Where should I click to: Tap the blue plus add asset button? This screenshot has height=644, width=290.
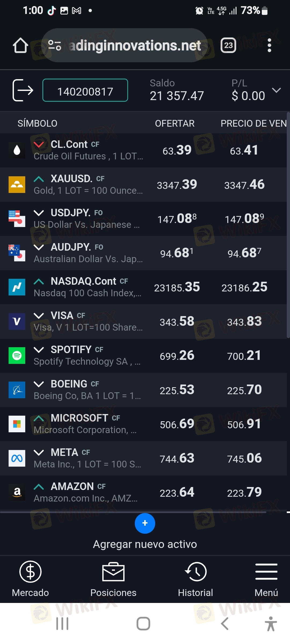pos(145,523)
